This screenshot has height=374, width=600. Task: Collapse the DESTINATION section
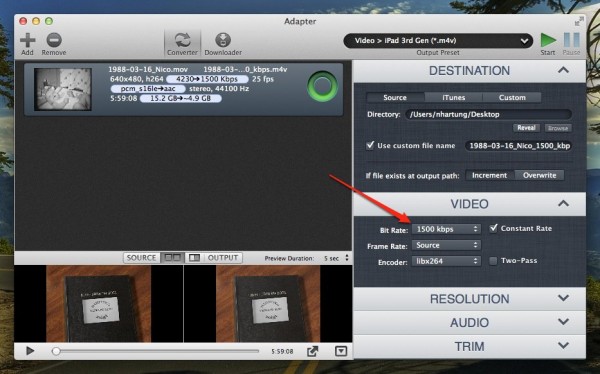click(x=563, y=70)
